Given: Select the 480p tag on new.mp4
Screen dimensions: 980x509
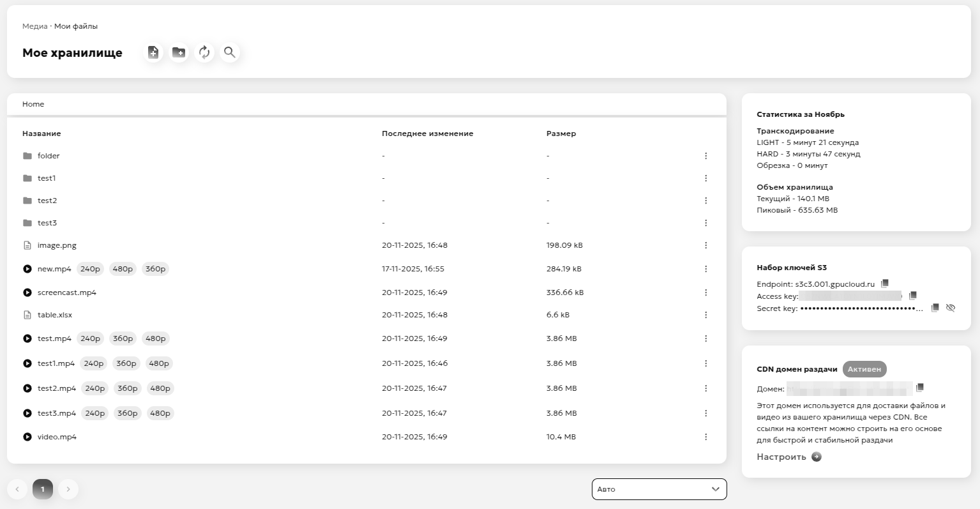Looking at the screenshot, I should click(123, 269).
